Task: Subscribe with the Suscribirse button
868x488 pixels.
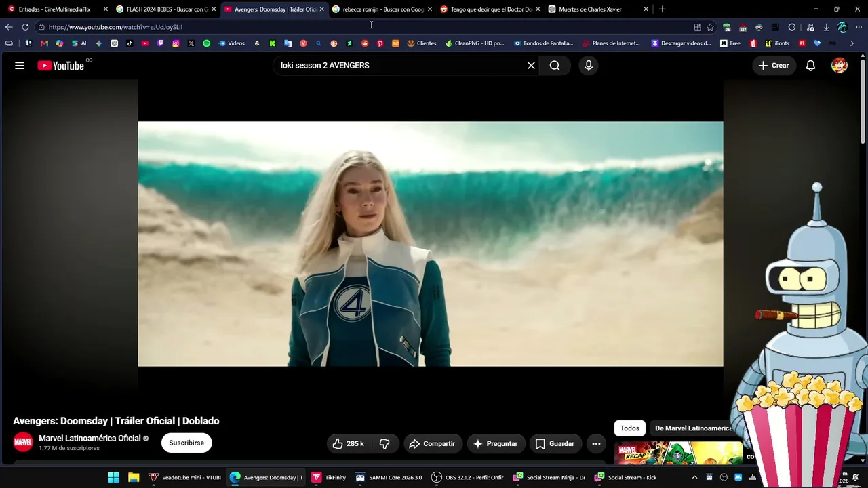Action: pyautogui.click(x=186, y=443)
